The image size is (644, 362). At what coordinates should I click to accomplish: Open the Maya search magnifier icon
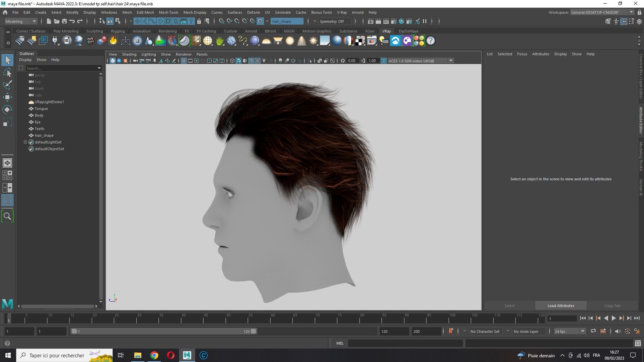pos(7,216)
